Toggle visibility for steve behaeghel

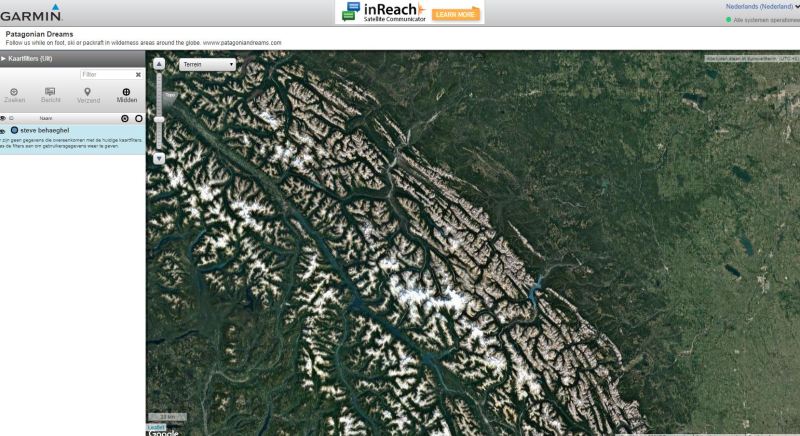click(x=3, y=131)
